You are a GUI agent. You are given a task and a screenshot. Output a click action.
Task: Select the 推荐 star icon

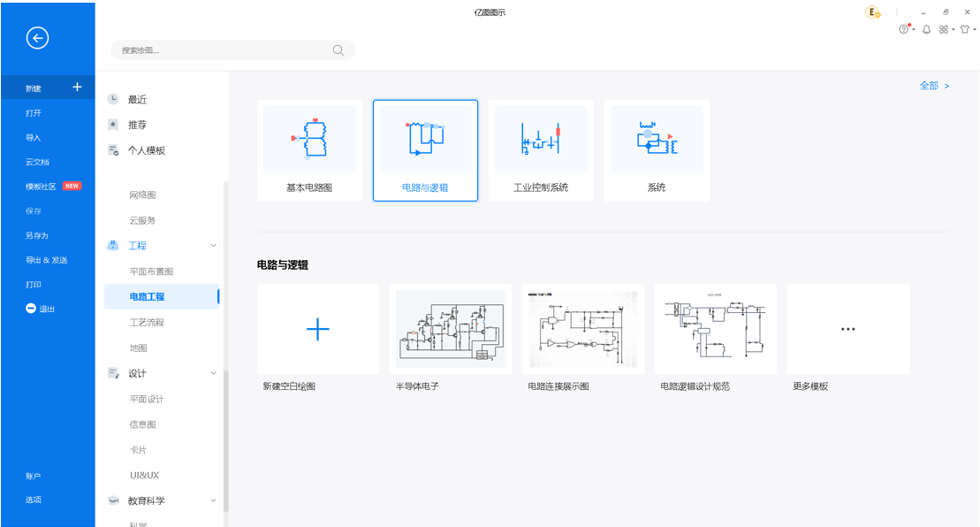(113, 125)
